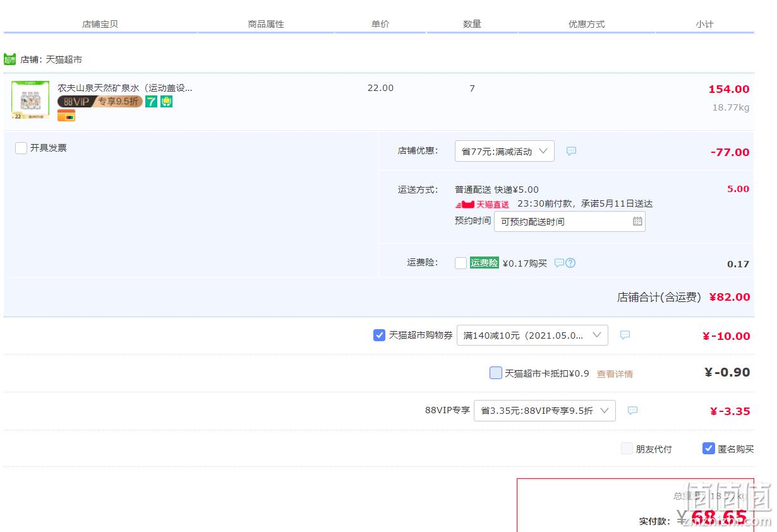Click the orange card icon under the product title
Viewport: 777px width, 532px height.
point(66,116)
